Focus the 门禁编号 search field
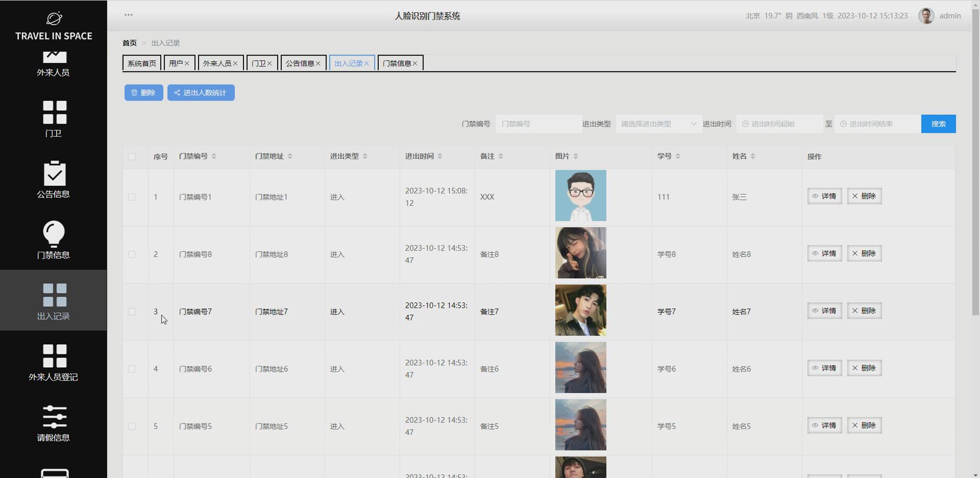The width and height of the screenshot is (980, 478). pyautogui.click(x=538, y=124)
